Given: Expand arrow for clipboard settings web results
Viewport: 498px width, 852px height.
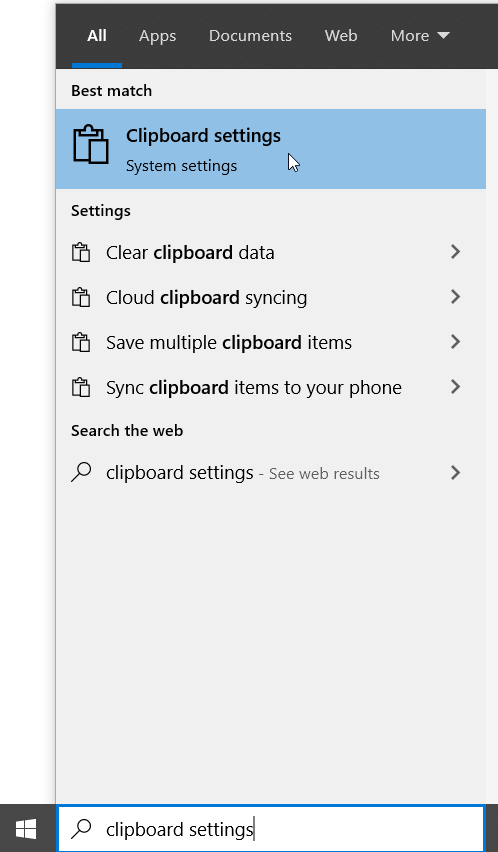Looking at the screenshot, I should pos(456,473).
